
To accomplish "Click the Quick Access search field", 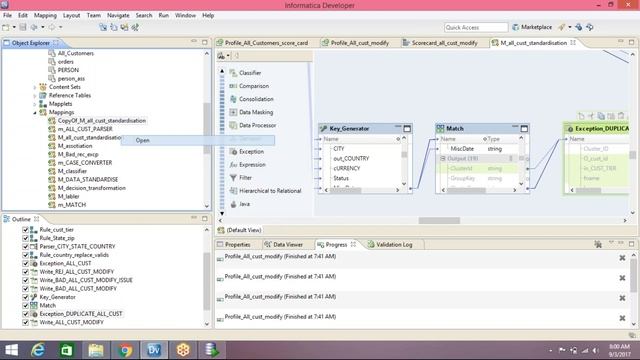I will point(476,27).
